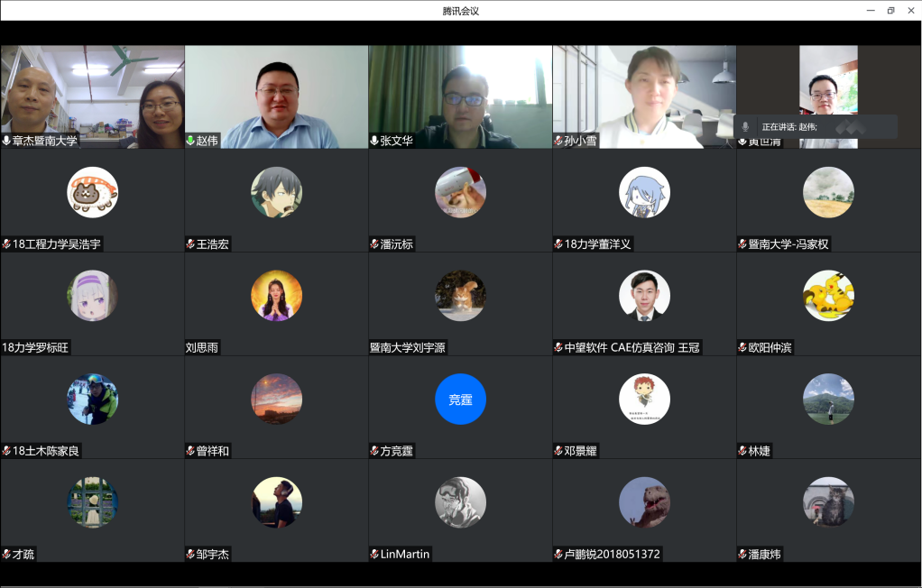Click the mic icon in the 正在讲话 speaking indicator
Viewport: 922px width, 588px height.
click(745, 127)
